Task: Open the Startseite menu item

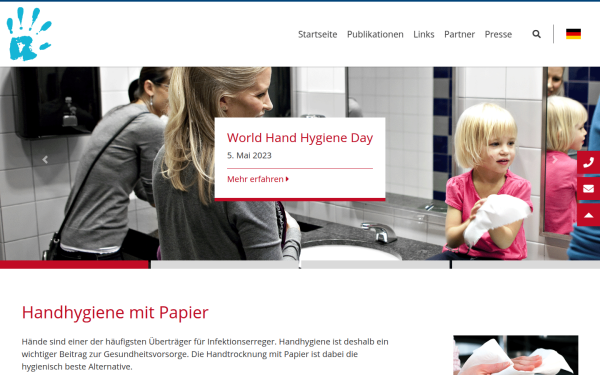Action: 318,34
